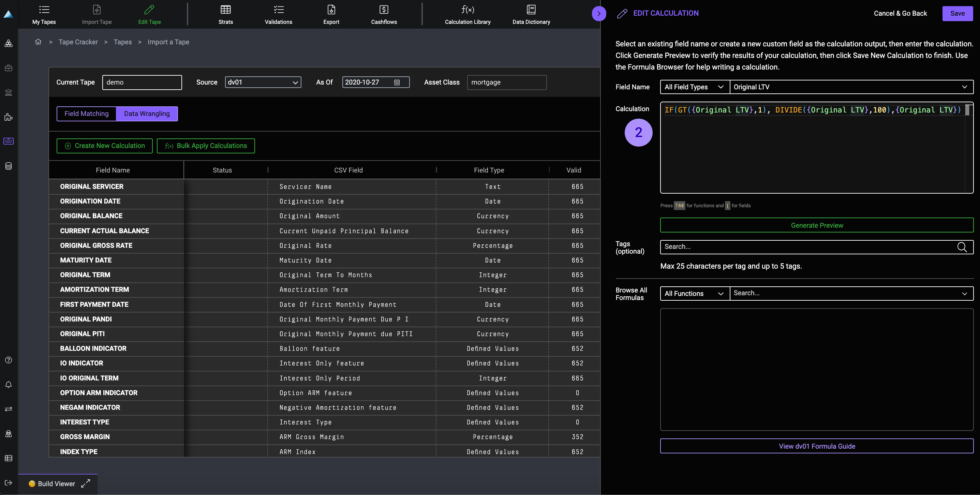Click the database icon in left sidebar
Screen dimensions: 980x495
(x=9, y=166)
